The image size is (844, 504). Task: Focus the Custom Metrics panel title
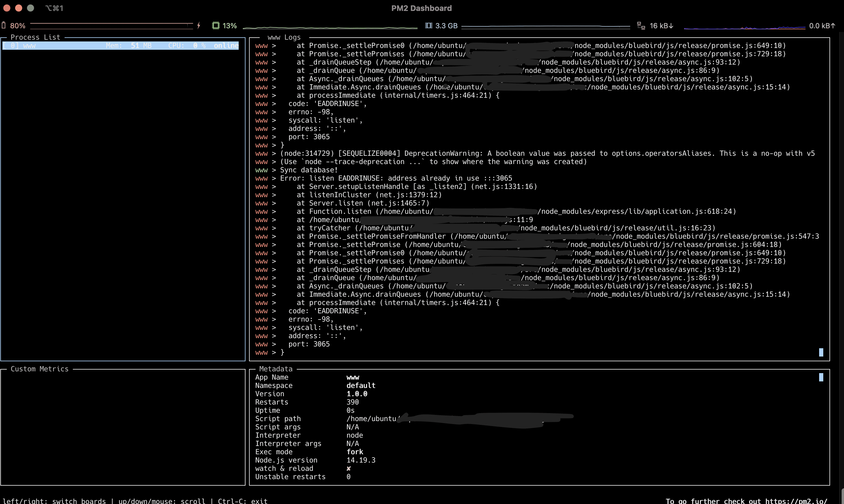[x=39, y=369]
